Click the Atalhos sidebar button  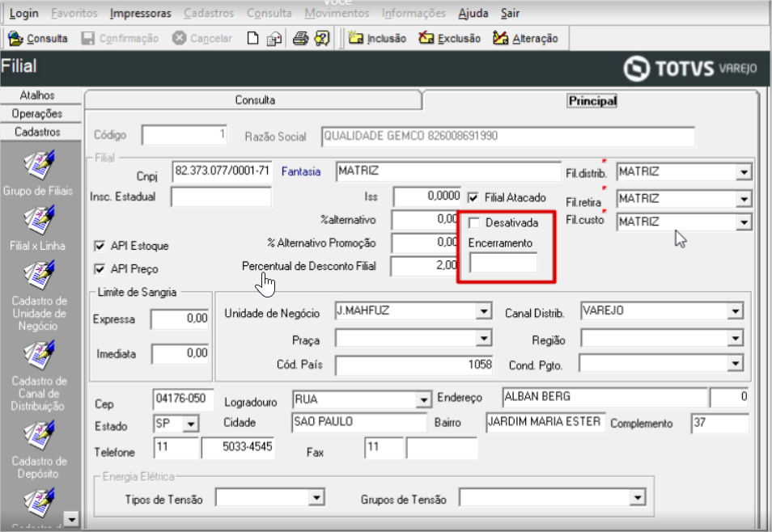click(38, 95)
